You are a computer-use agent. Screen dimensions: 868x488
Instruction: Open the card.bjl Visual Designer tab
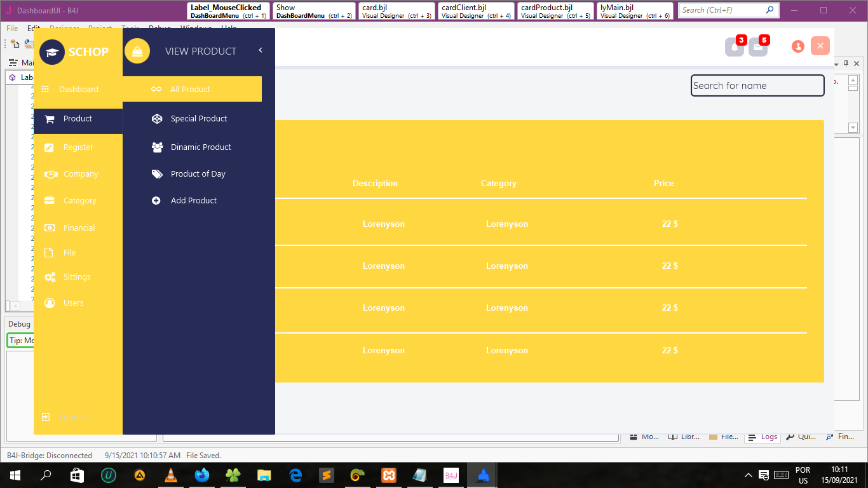[x=397, y=11]
